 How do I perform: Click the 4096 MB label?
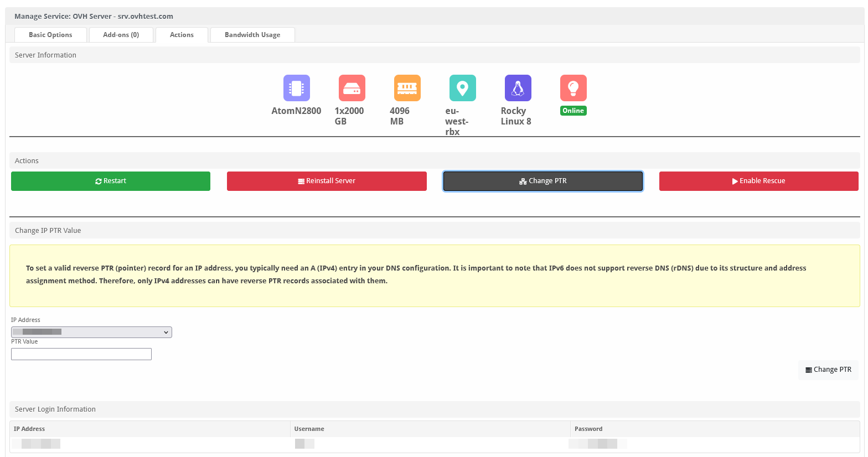point(400,116)
